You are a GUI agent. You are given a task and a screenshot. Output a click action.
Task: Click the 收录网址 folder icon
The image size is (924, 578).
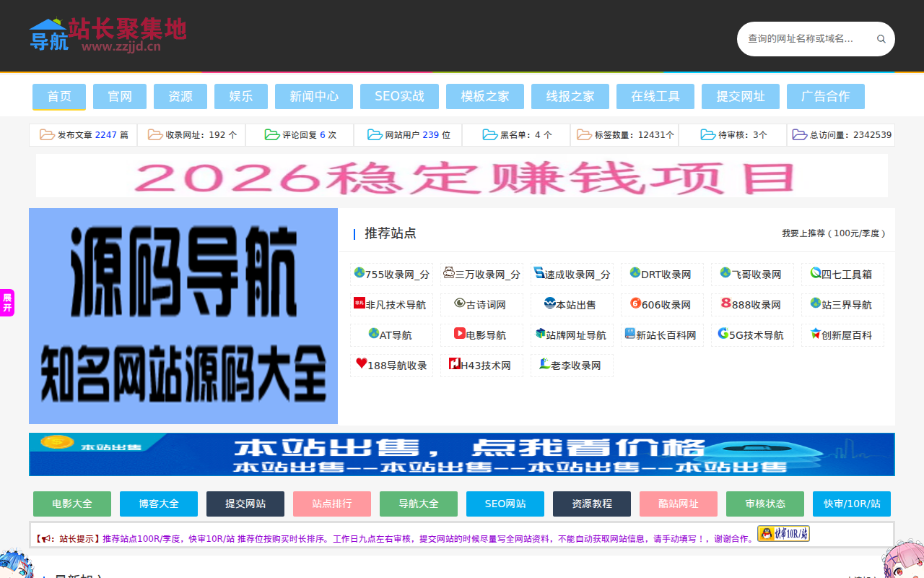click(x=155, y=134)
